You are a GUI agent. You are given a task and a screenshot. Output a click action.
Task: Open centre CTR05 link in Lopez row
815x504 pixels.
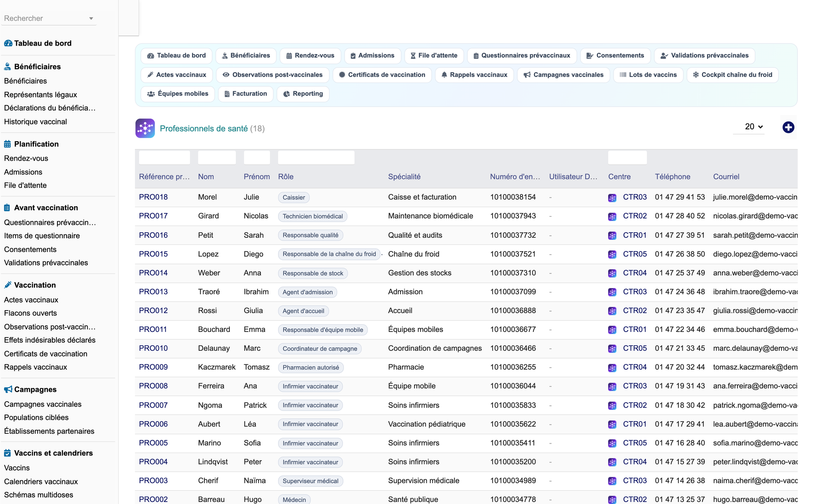635,254
